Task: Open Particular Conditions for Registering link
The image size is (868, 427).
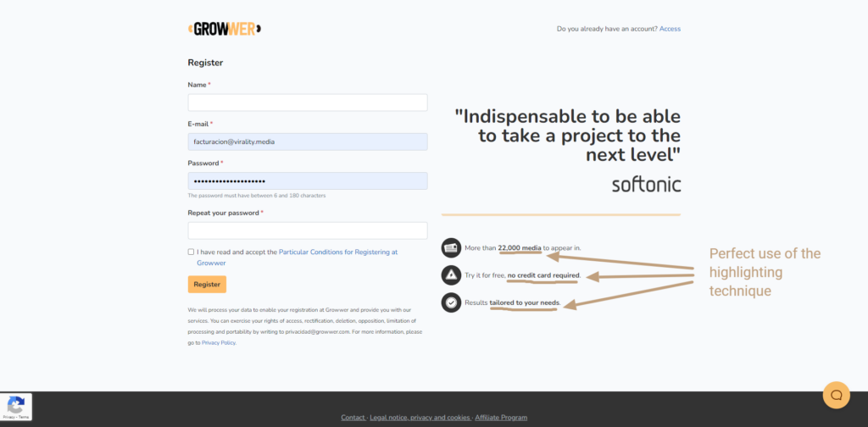Action: pos(298,258)
